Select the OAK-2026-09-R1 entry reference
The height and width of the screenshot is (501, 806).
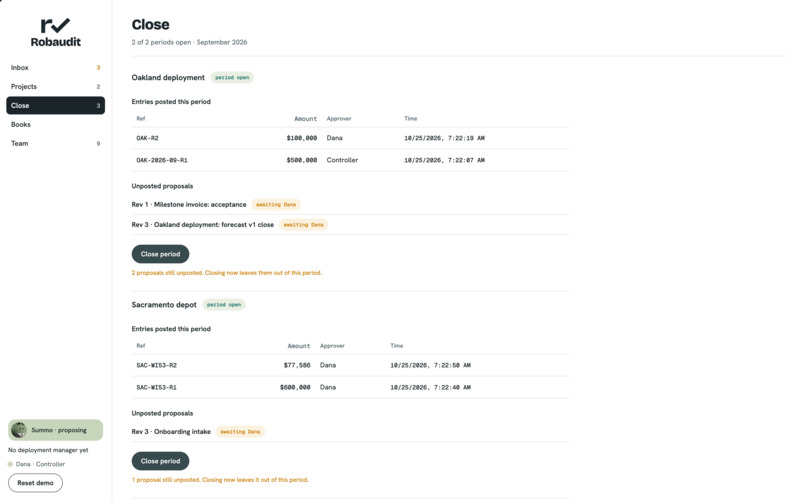click(162, 160)
